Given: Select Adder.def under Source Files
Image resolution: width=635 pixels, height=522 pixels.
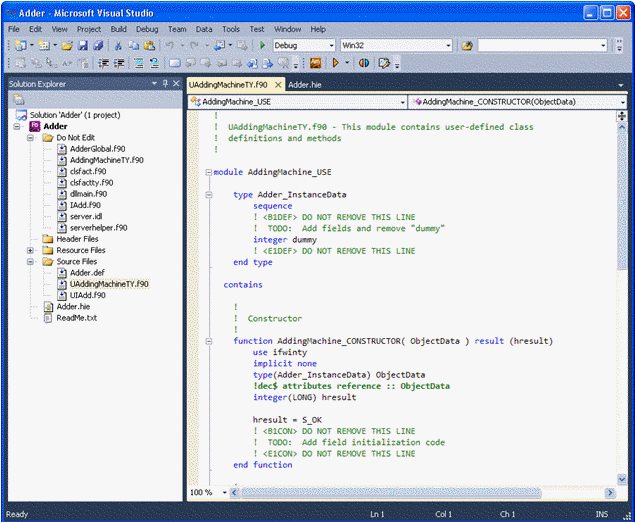Looking at the screenshot, I should coord(87,273).
